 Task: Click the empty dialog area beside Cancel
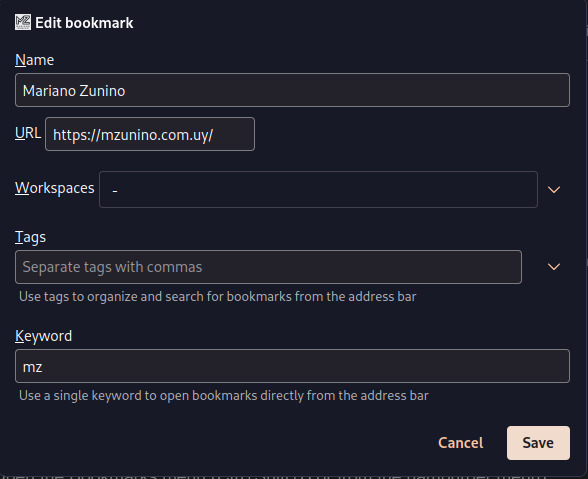click(225, 443)
